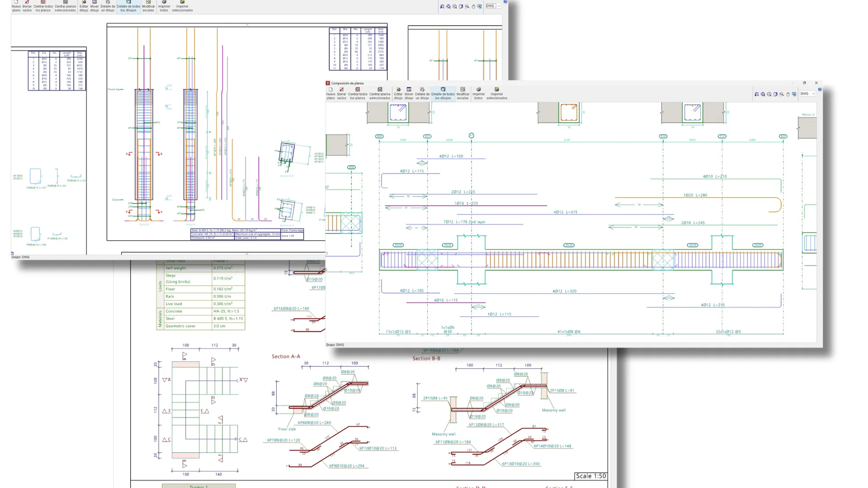
Task: Select Editar dibujo in the front window
Action: tap(398, 94)
